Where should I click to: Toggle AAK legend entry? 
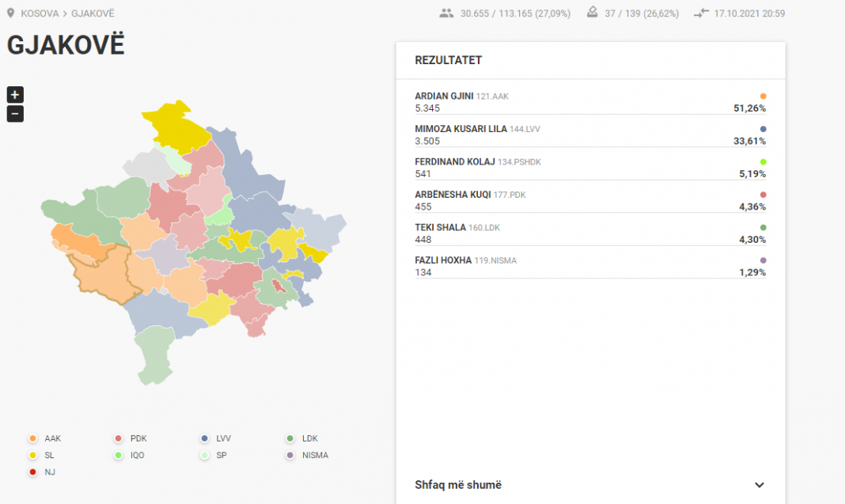click(45, 439)
